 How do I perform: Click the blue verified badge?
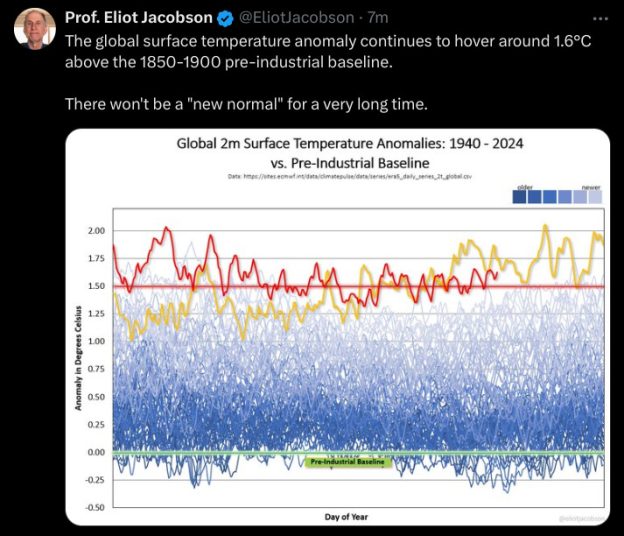[223, 18]
